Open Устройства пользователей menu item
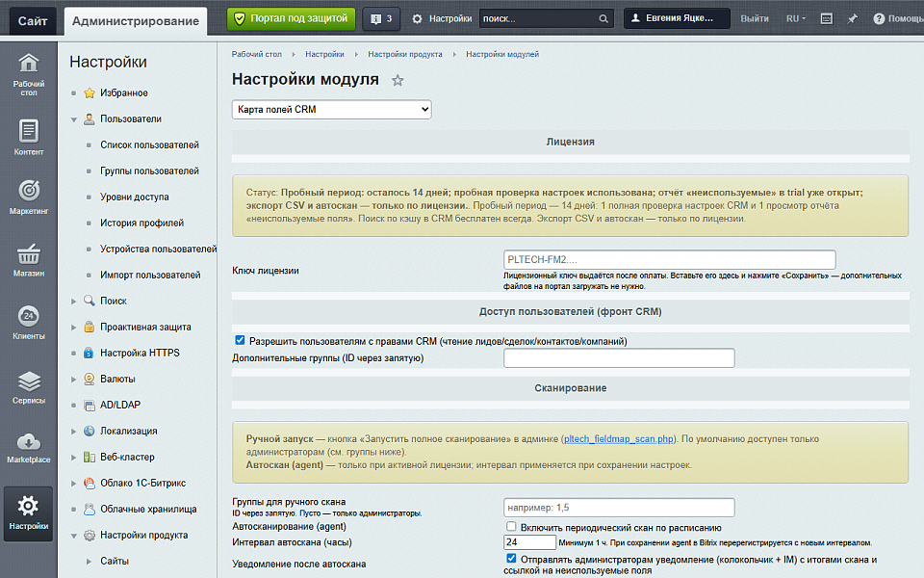 click(159, 249)
